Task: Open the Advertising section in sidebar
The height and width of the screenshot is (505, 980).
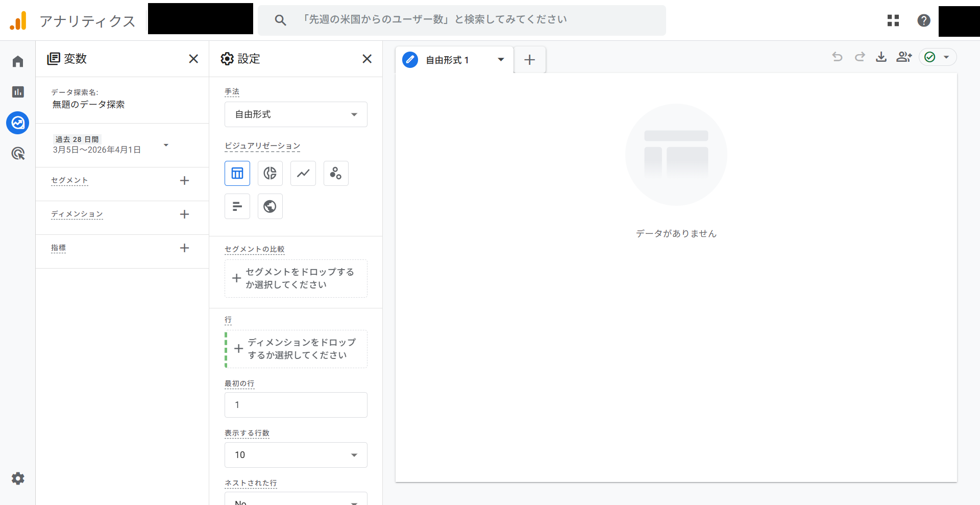Action: pyautogui.click(x=18, y=153)
